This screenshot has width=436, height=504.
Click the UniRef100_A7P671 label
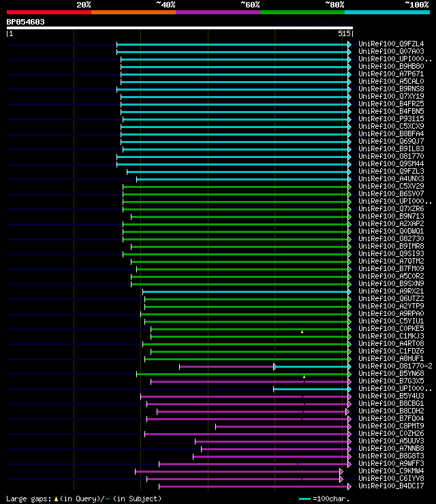[x=391, y=74]
